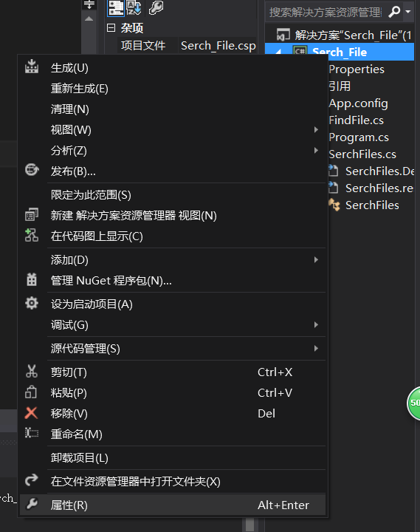Expand the 源代码管理(S) submenu arrow

[x=316, y=348]
